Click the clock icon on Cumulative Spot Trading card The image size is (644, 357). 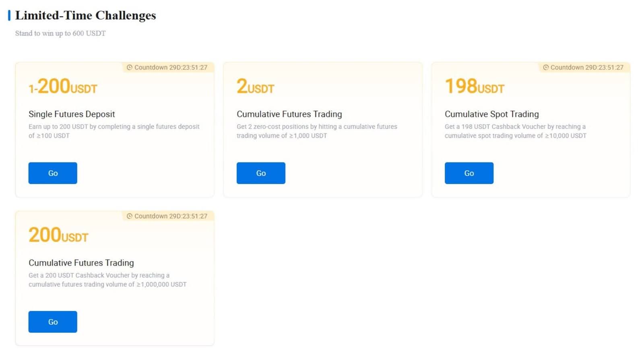coord(546,68)
